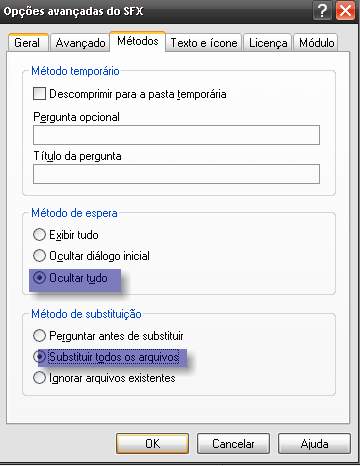Click the Cancelar button
Screen dimensions: 360x466
(233, 444)
